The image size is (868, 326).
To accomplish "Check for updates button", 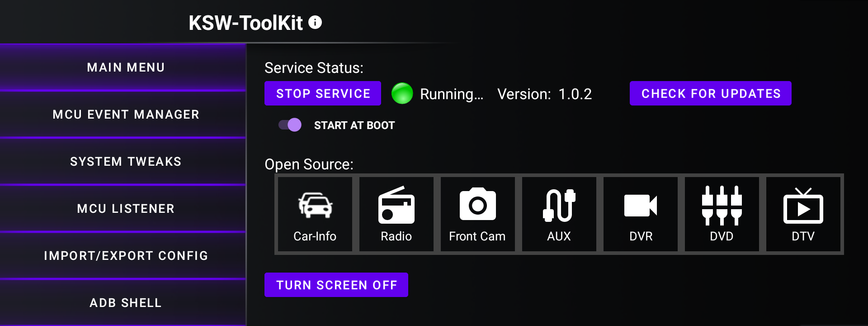I will pos(711,93).
